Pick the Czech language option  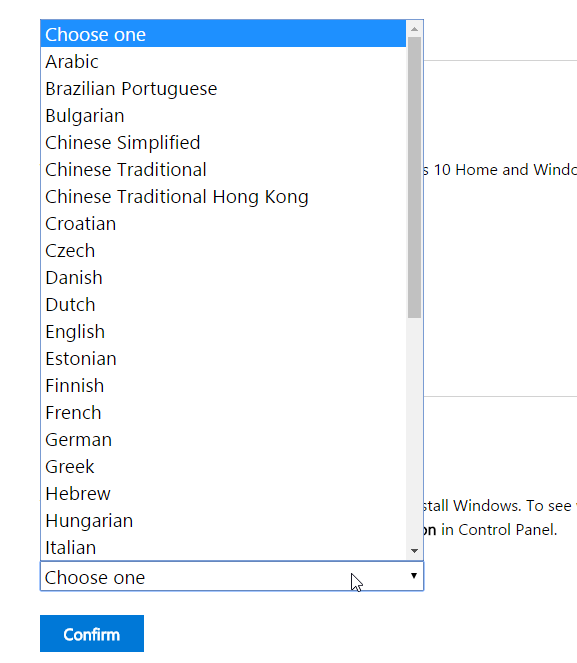[x=223, y=251]
